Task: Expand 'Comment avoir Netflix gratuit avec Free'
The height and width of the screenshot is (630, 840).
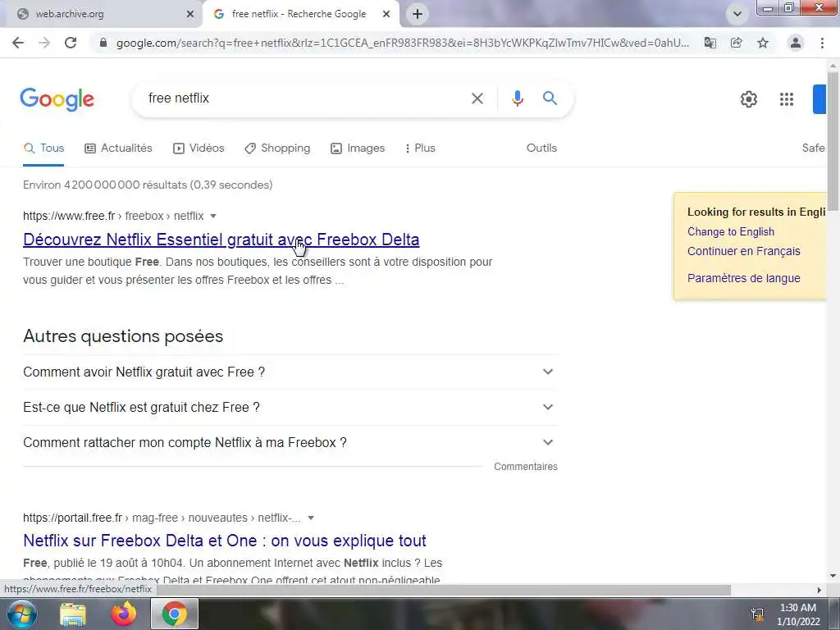Action: pos(290,372)
